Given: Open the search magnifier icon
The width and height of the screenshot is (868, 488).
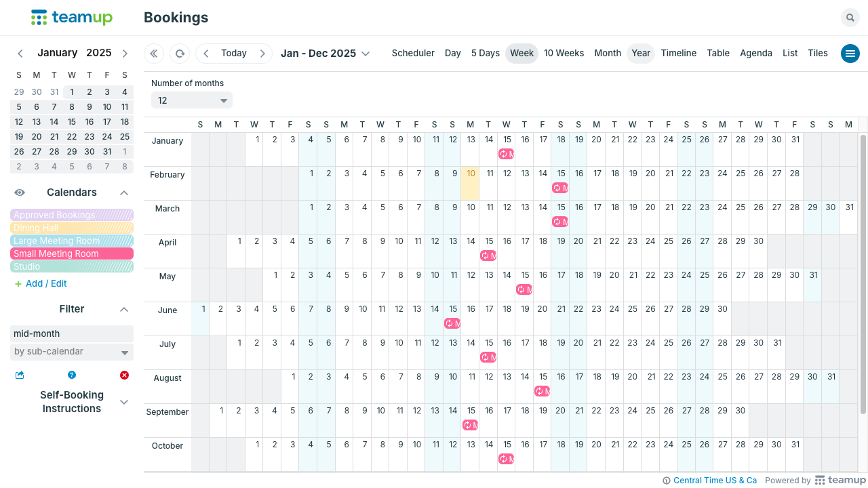Looking at the screenshot, I should (850, 18).
